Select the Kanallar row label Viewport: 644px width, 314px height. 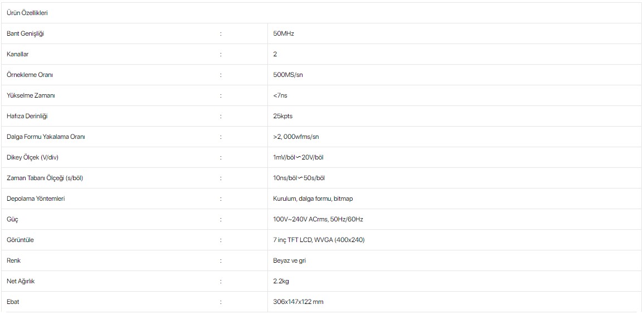[18, 54]
